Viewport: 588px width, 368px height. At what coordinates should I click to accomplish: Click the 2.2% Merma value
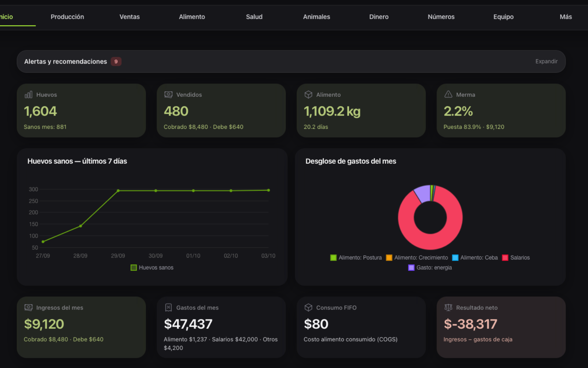pyautogui.click(x=458, y=111)
